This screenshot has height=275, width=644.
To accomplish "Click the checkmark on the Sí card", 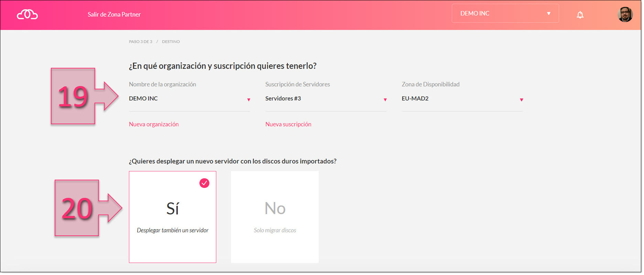I will click(204, 183).
